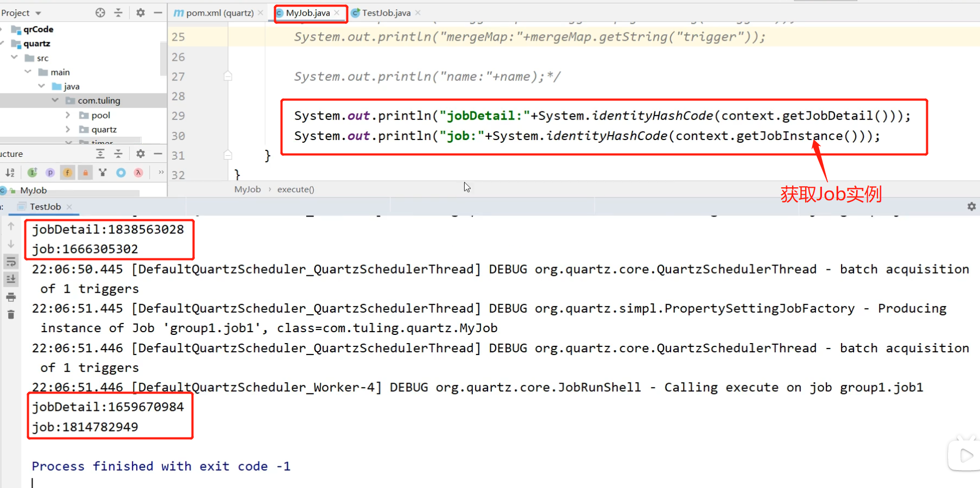
Task: Select the com.tuling package
Action: coord(99,100)
